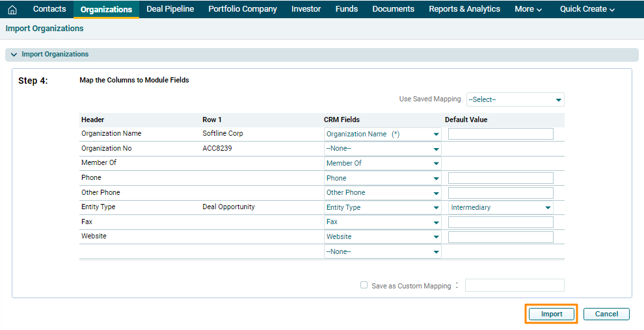Open the Use Saved Mapping dropdown
This screenshot has height=330, width=644.
click(x=515, y=99)
